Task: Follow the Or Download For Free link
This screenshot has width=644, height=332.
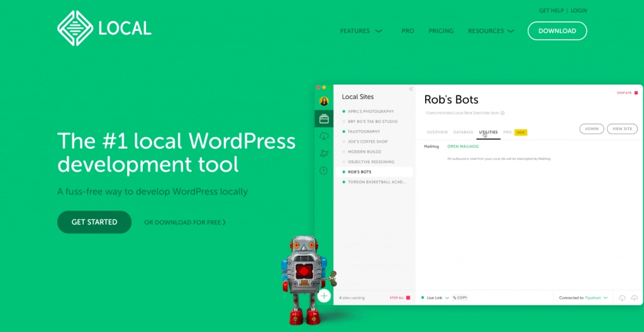Action: click(x=185, y=223)
